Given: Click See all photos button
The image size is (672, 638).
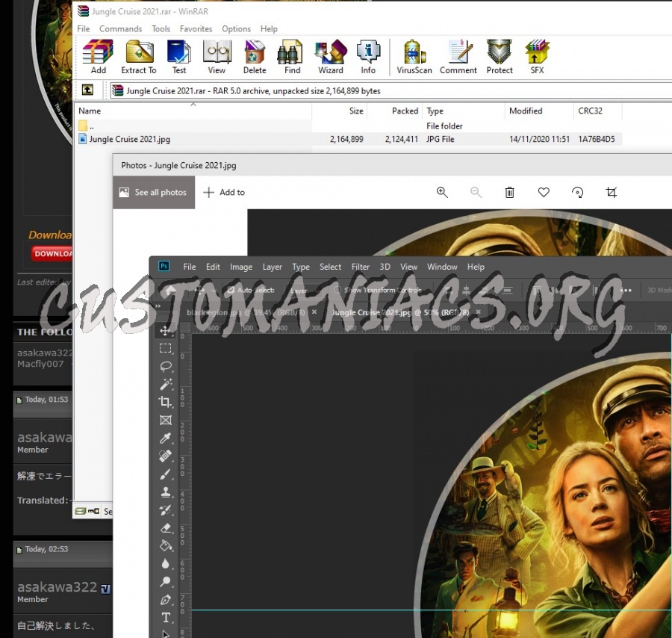Looking at the screenshot, I should click(x=154, y=192).
